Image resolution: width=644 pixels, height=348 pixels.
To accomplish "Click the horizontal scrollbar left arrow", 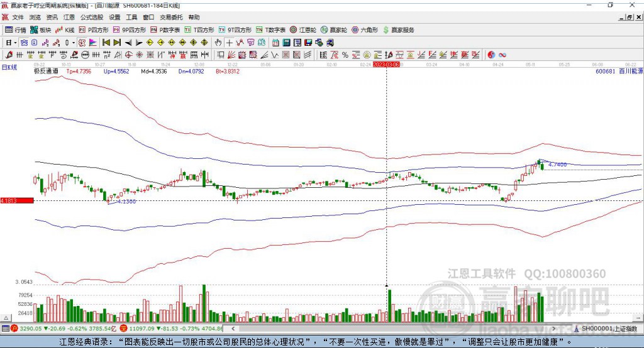I will [x=233, y=329].
